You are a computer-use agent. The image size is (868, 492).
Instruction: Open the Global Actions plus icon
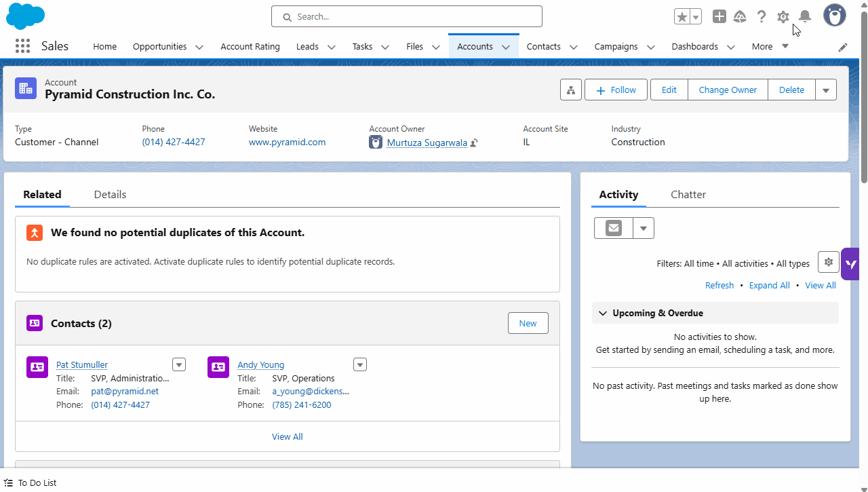point(719,16)
